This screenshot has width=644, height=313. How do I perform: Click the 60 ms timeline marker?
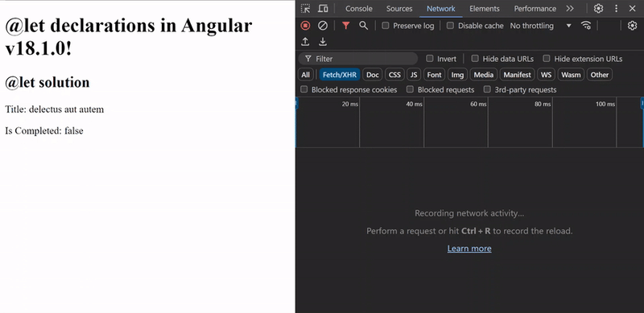pyautogui.click(x=478, y=105)
